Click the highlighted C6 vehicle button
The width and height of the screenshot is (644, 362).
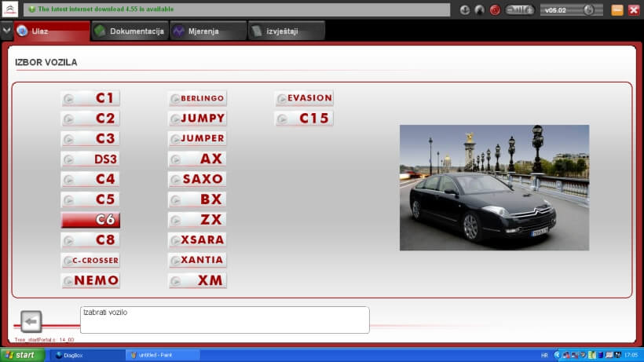click(91, 220)
